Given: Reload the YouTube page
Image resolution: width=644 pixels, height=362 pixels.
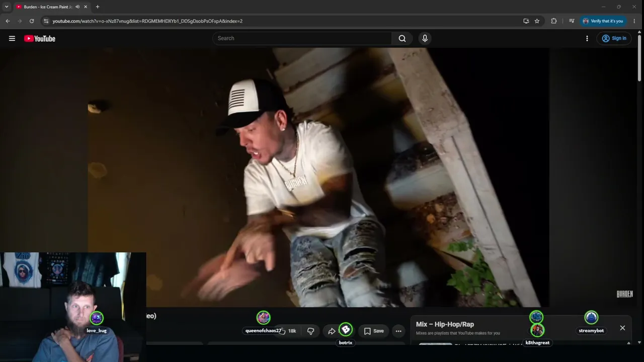Looking at the screenshot, I should [x=32, y=21].
